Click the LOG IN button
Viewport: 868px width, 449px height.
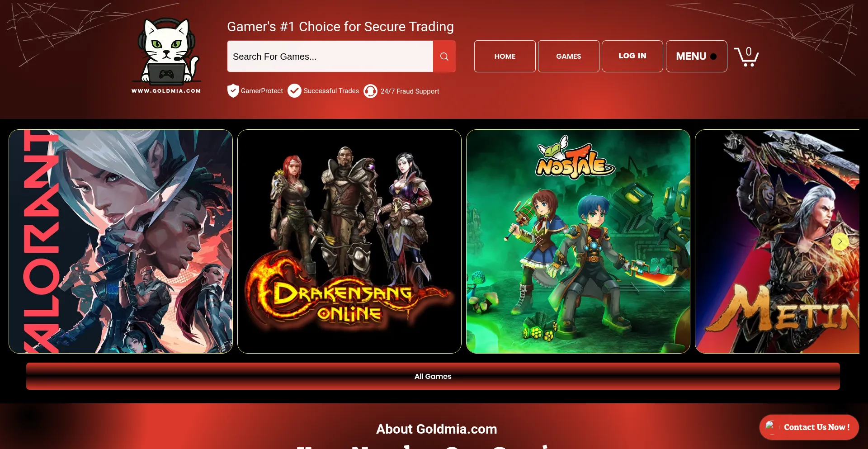[632, 57]
